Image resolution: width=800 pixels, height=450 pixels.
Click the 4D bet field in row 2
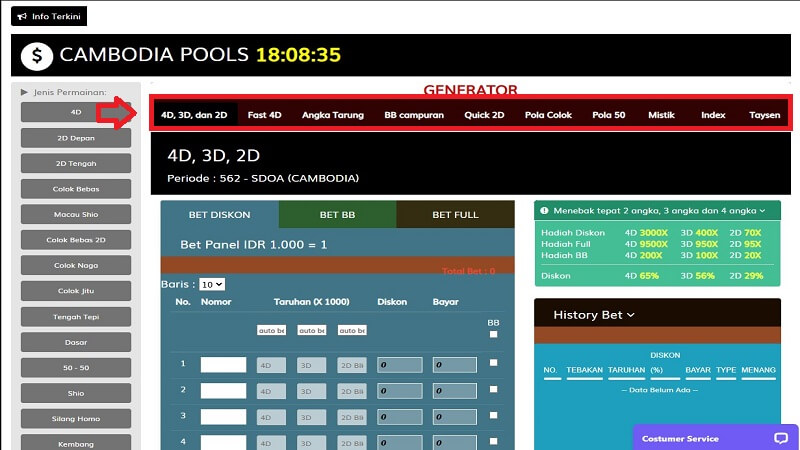[271, 391]
